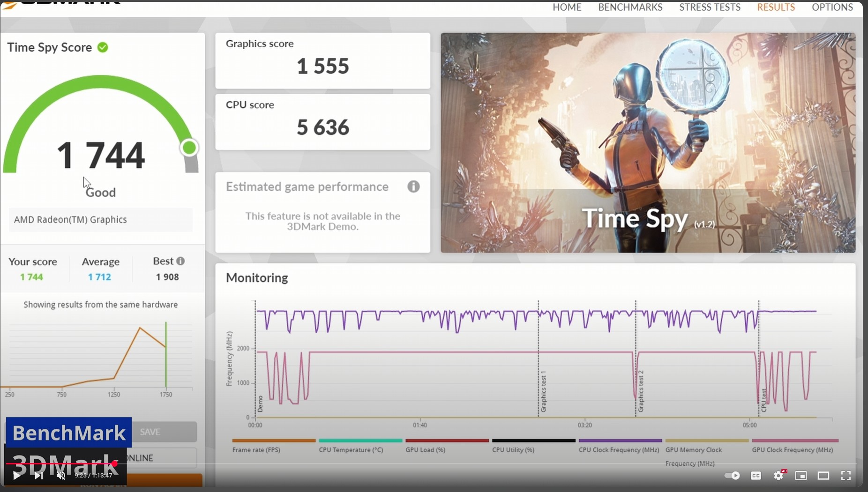Toggle the CPU Clock Frequency legend swatch
The height and width of the screenshot is (492, 868).
coord(620,440)
